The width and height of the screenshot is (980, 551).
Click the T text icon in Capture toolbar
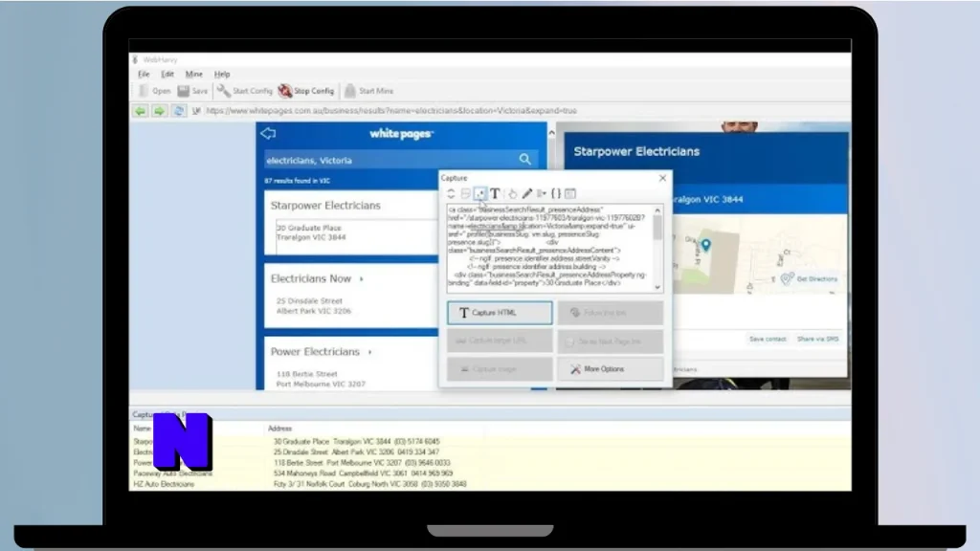pos(495,193)
